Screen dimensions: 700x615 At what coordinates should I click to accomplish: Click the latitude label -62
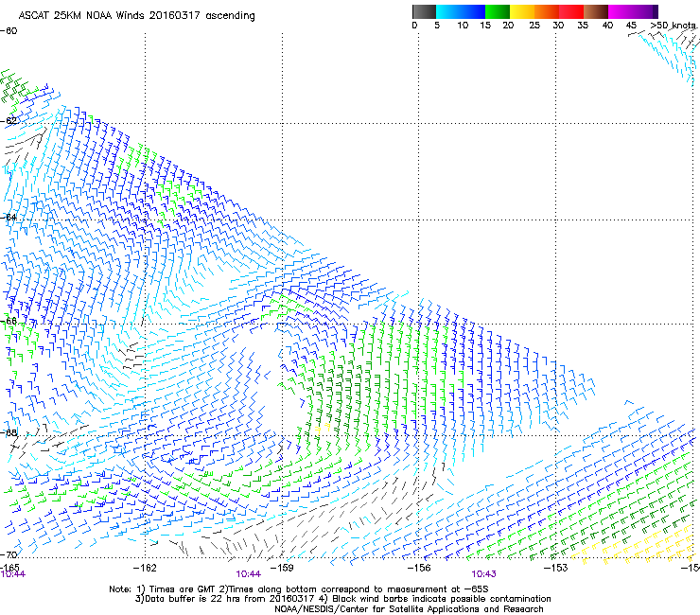9,121
